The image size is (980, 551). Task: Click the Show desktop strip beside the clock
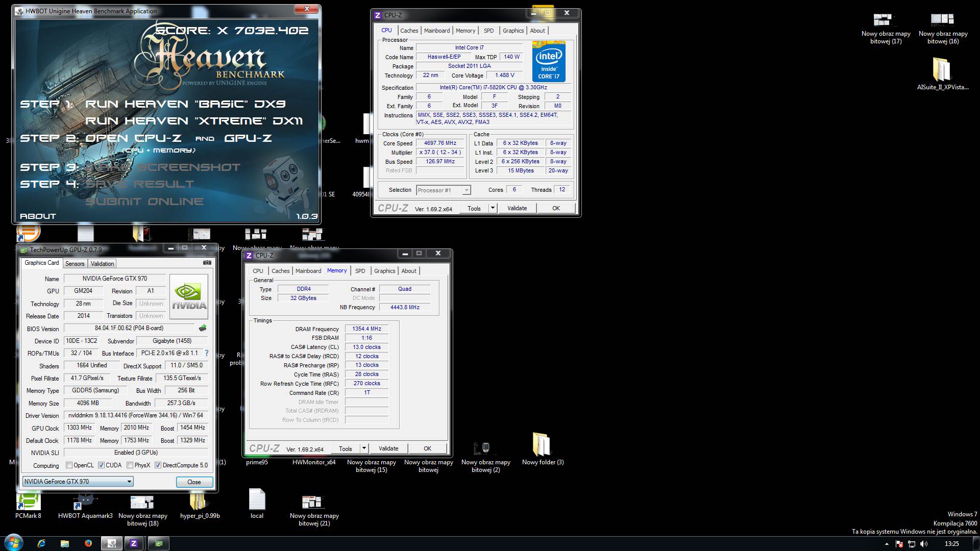[976, 543]
